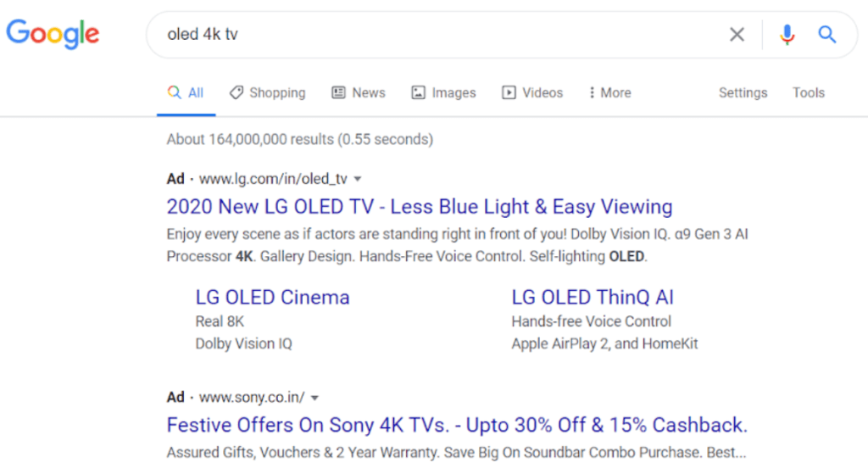Open the LG OLED ThinQ AI sitelink
The height and width of the screenshot is (474, 868).
(x=593, y=298)
